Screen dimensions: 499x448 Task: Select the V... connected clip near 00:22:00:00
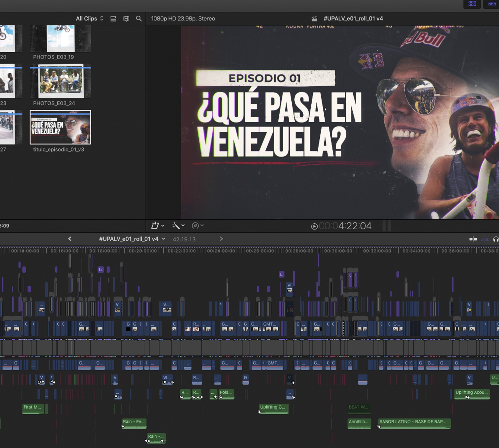(x=167, y=309)
